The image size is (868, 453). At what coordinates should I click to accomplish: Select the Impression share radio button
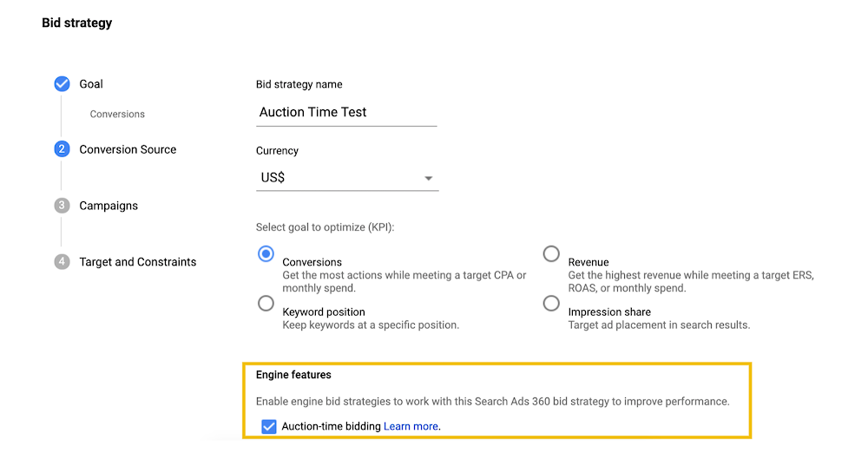(x=551, y=304)
